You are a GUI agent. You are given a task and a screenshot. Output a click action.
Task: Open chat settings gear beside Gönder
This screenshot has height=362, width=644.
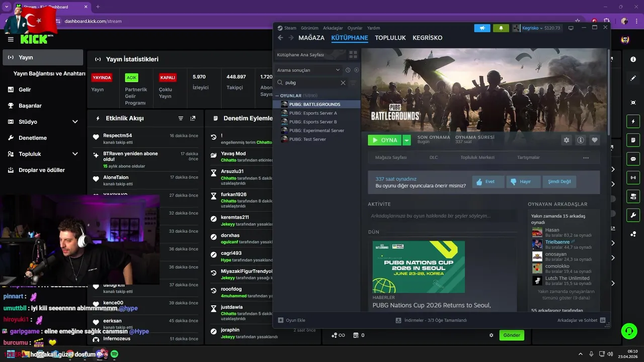click(x=492, y=335)
